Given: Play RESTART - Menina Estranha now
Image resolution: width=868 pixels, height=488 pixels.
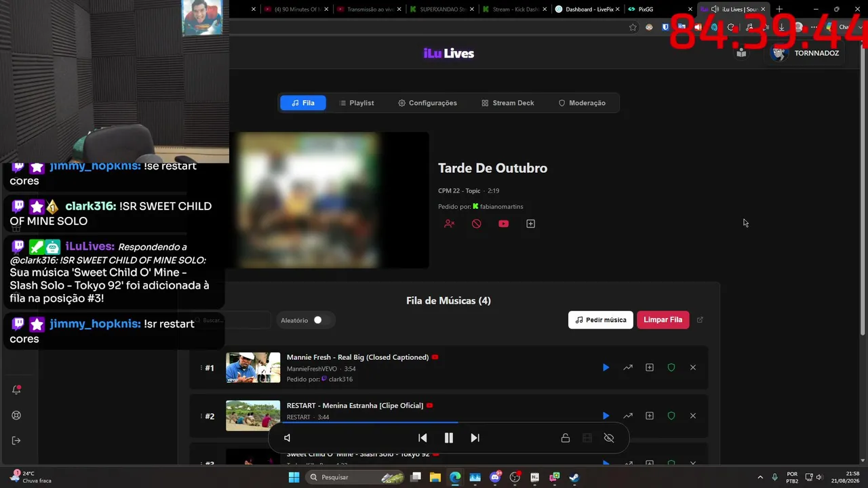Looking at the screenshot, I should click(606, 415).
